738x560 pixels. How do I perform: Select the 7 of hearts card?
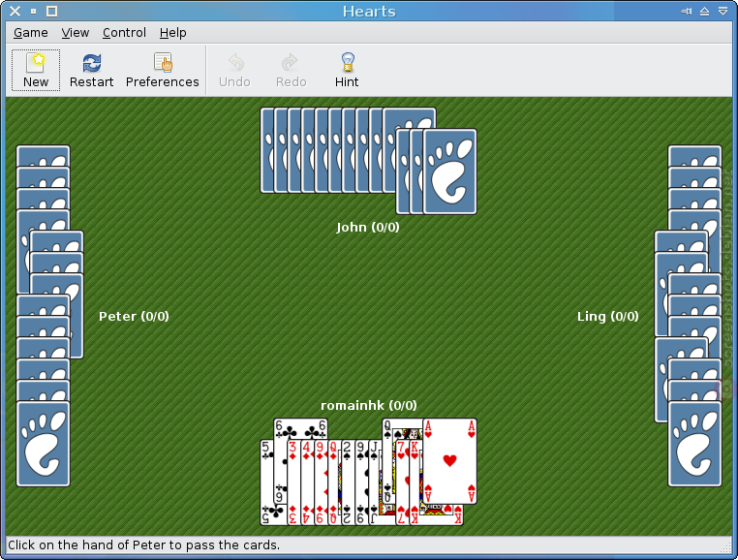(x=402, y=482)
